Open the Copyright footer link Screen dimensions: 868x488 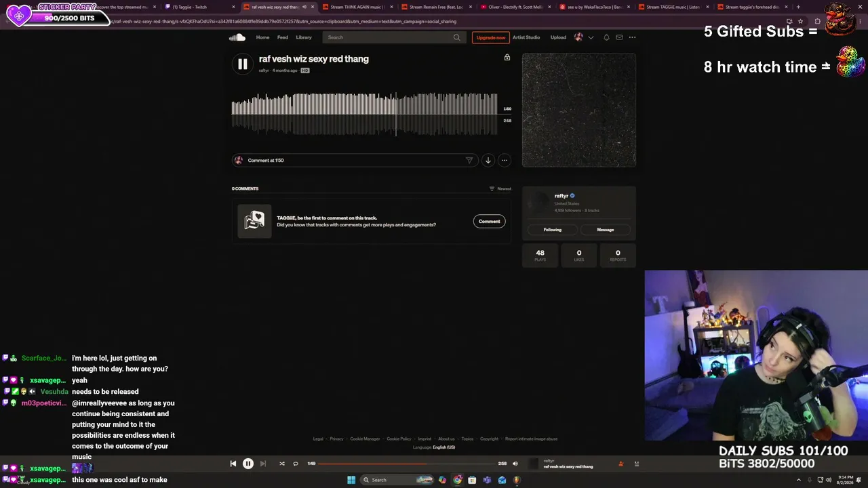click(489, 439)
